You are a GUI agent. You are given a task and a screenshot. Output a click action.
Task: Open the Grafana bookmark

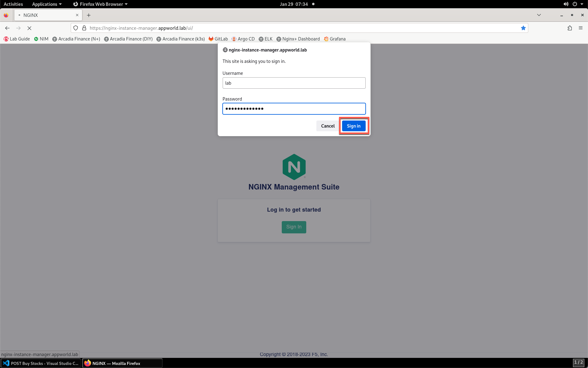[335, 39]
